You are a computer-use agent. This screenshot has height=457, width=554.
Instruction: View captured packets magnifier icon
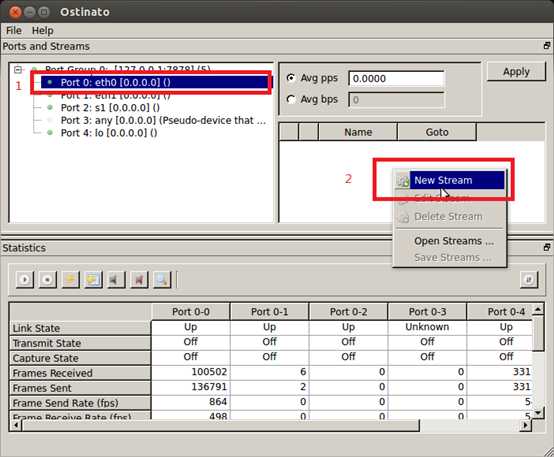(x=162, y=280)
